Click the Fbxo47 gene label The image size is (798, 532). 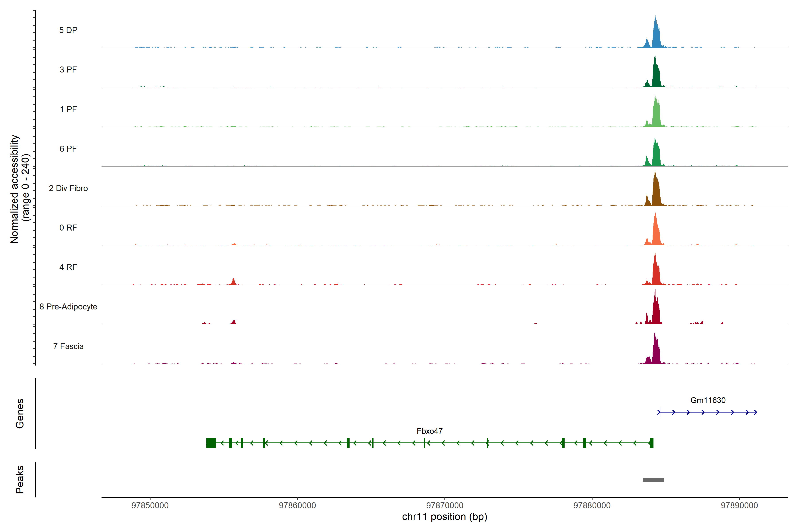coord(430,431)
